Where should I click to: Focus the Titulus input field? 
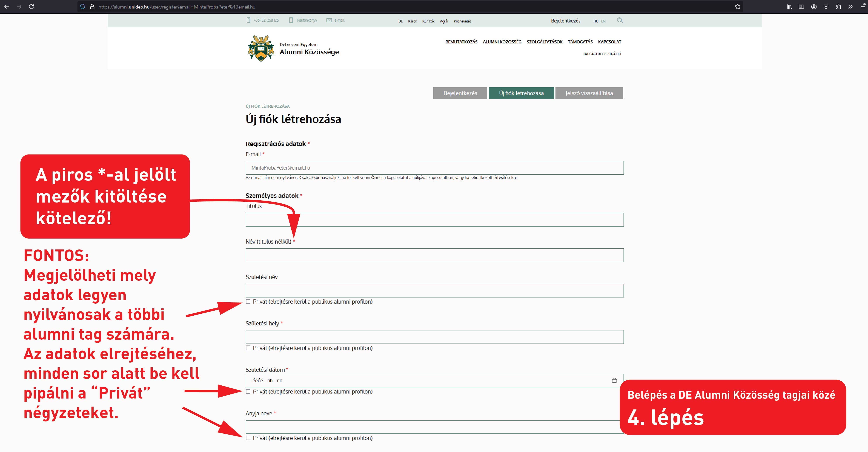[435, 220]
